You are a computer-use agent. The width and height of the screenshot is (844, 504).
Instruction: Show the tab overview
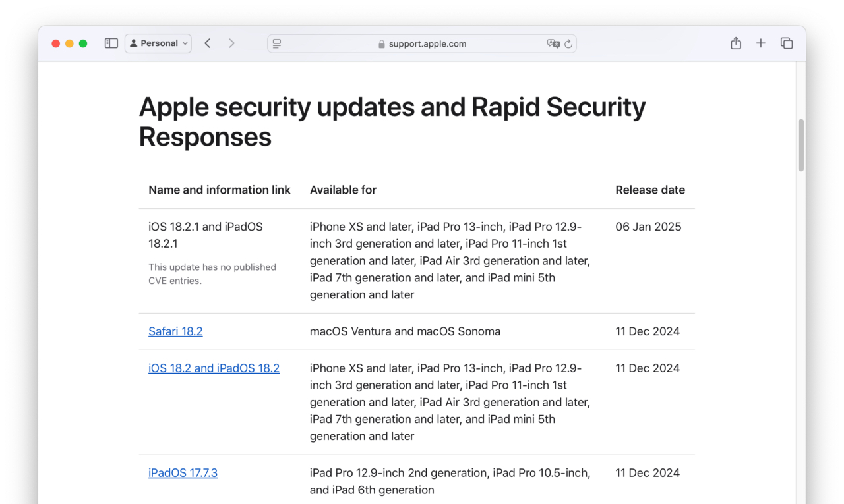787,43
